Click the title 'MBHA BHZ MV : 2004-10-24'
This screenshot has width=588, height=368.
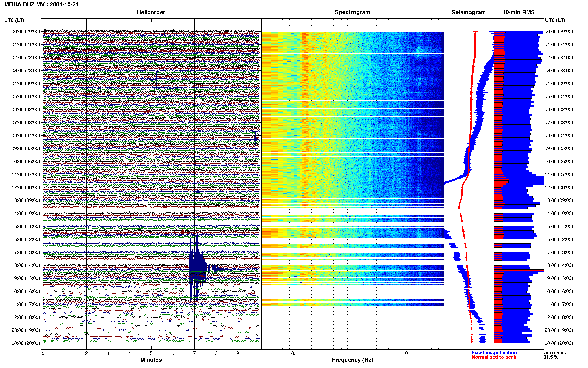point(41,4)
